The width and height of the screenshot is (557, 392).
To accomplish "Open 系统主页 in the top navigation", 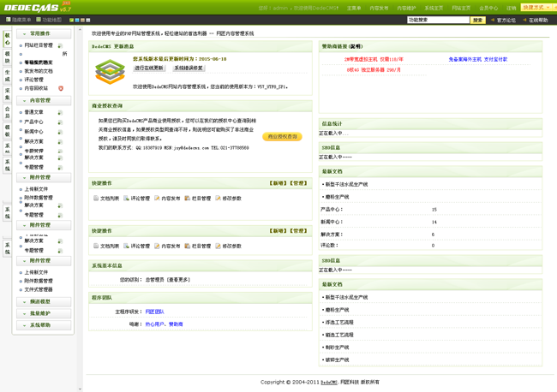I will [434, 9].
